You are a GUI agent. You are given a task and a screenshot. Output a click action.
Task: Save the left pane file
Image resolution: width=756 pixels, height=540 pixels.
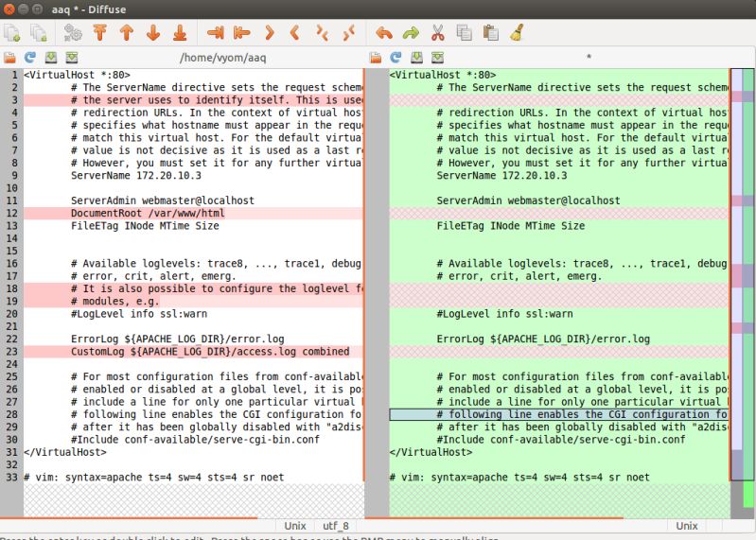click(51, 58)
